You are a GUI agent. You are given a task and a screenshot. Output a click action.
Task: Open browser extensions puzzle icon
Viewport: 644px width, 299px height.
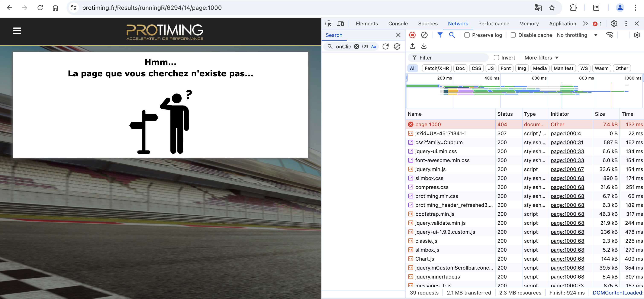coord(573,8)
